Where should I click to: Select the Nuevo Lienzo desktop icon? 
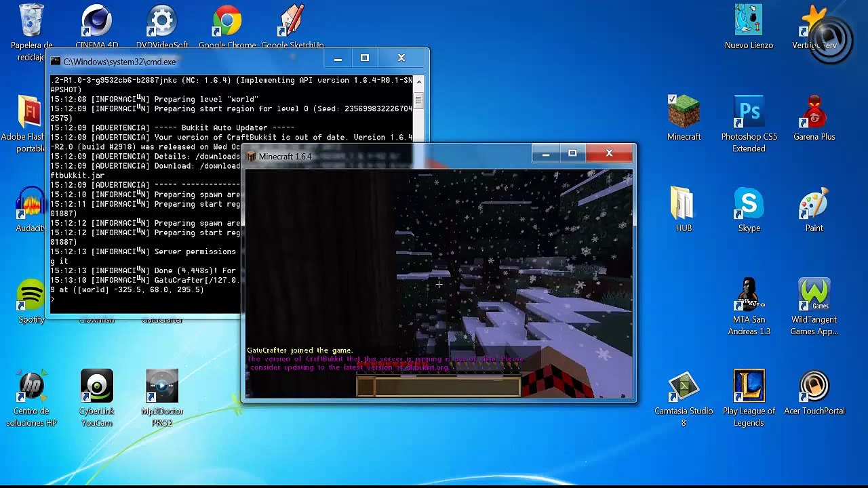click(x=749, y=20)
